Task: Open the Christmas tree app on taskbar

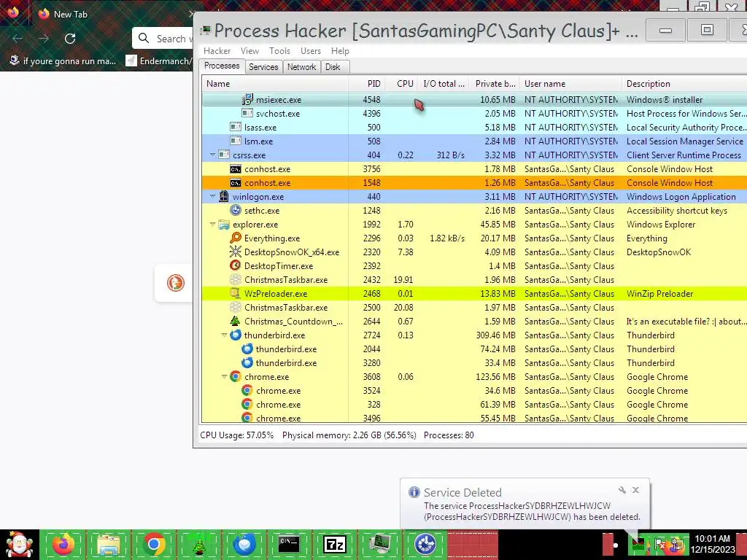Action: (198, 545)
